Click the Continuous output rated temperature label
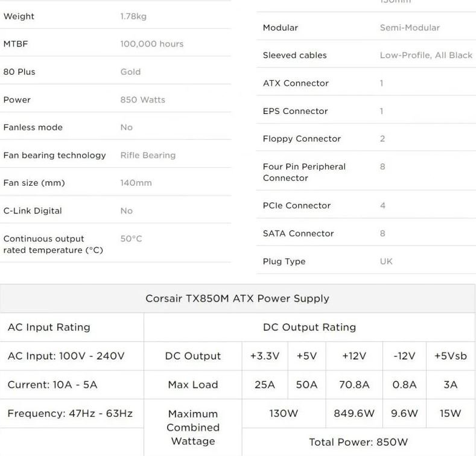The height and width of the screenshot is (456, 476). tap(53, 244)
